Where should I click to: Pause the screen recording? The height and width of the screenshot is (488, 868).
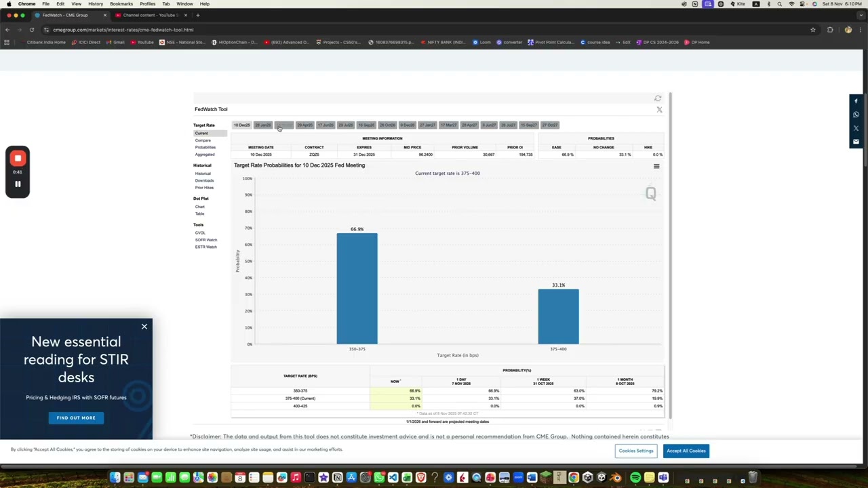18,184
